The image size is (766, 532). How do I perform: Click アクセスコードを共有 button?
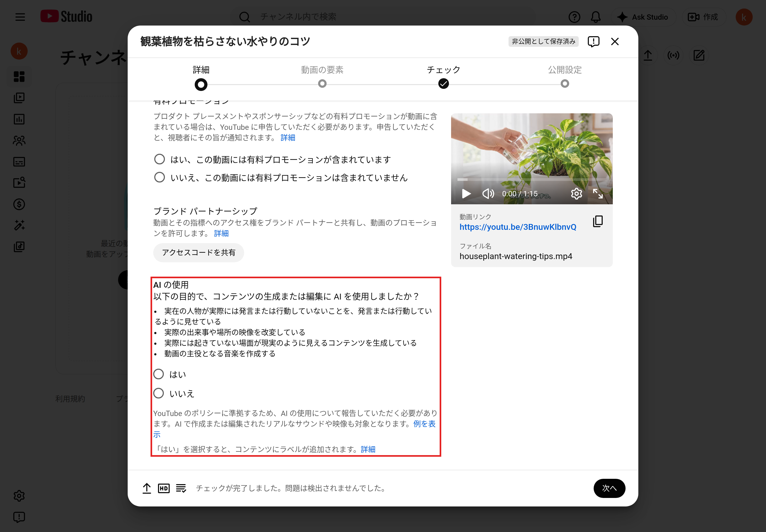tap(199, 253)
